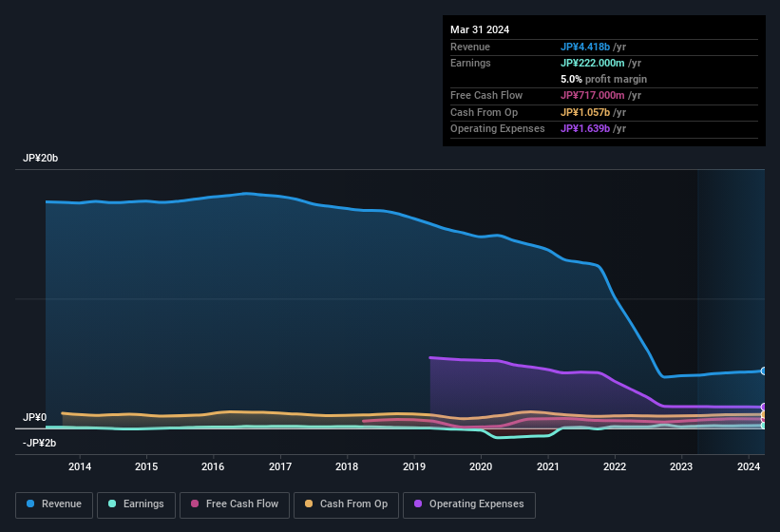The height and width of the screenshot is (532, 780).
Task: Click the 5.0% profit margin text
Action: (x=603, y=79)
